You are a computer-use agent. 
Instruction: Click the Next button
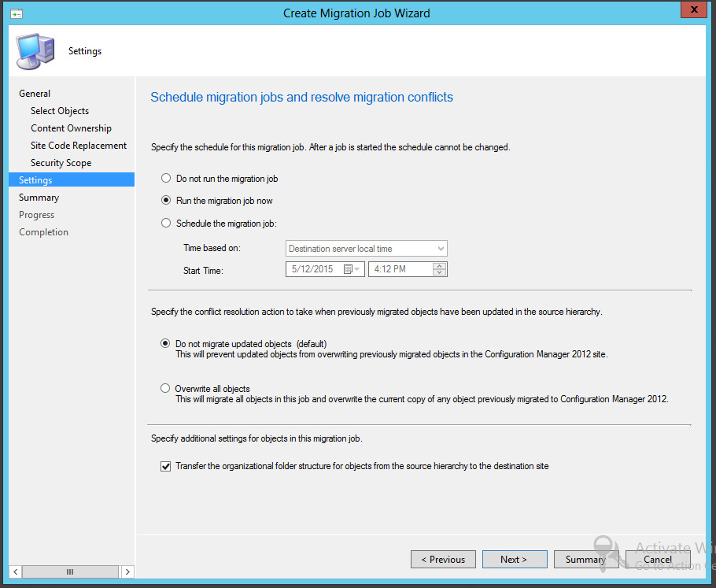coord(515,559)
